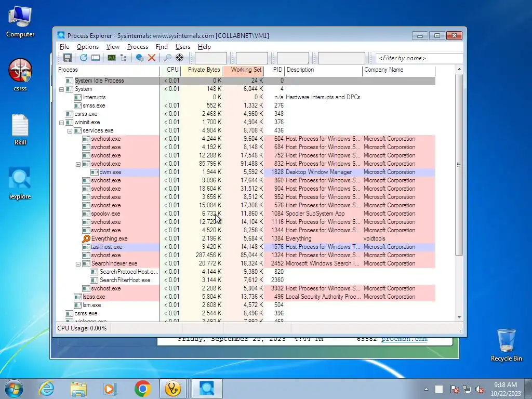This screenshot has height=399, width=532.
Task: Open Windows Explorer folder in taskbar
Action: click(x=78, y=389)
